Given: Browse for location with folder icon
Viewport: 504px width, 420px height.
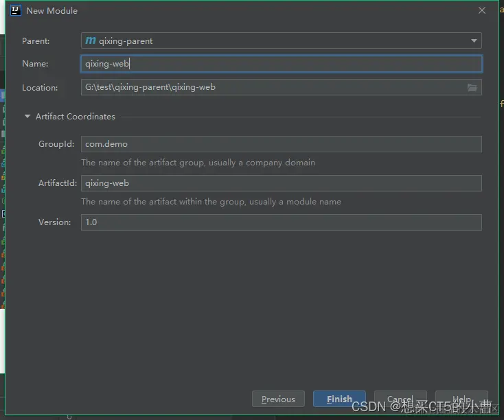Looking at the screenshot, I should coord(472,87).
